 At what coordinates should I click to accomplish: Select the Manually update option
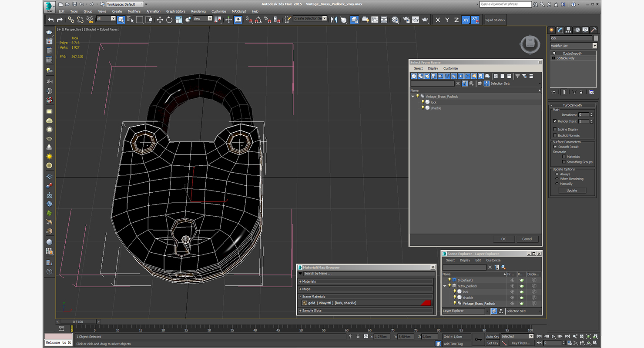coord(557,184)
